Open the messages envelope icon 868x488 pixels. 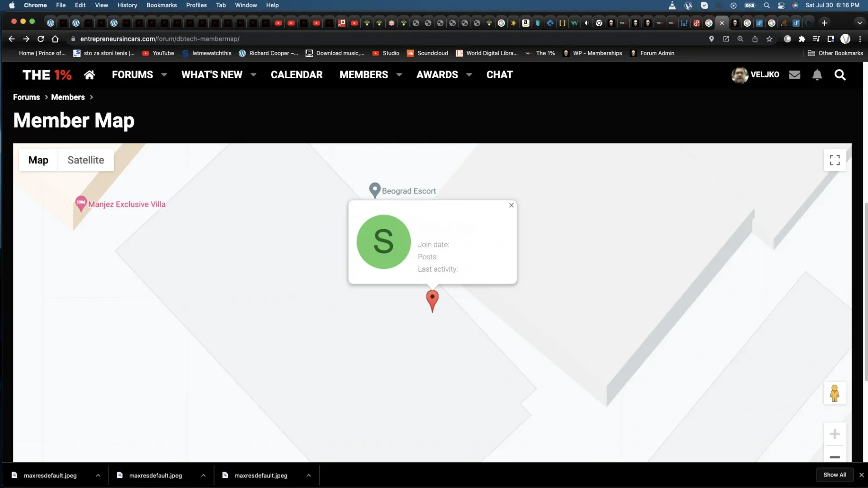795,75
